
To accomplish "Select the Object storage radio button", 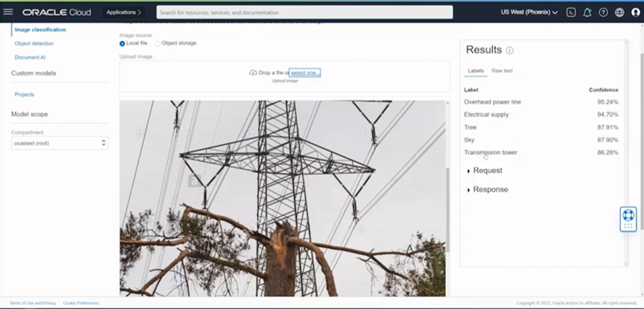I will pyautogui.click(x=158, y=43).
